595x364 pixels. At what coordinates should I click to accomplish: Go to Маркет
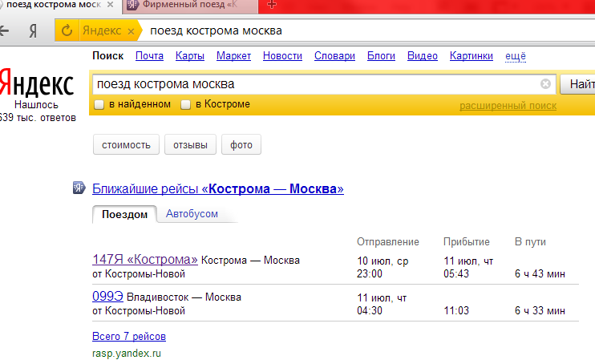coord(234,56)
